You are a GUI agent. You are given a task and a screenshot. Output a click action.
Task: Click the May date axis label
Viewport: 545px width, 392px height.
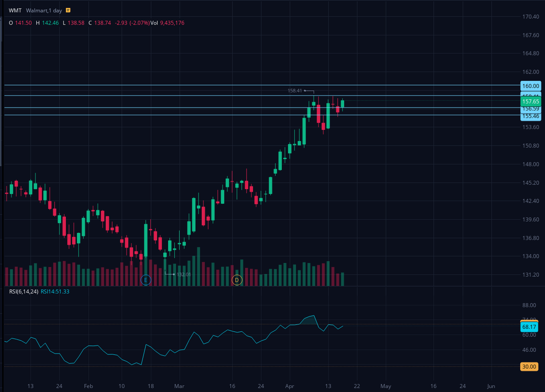pos(386,386)
